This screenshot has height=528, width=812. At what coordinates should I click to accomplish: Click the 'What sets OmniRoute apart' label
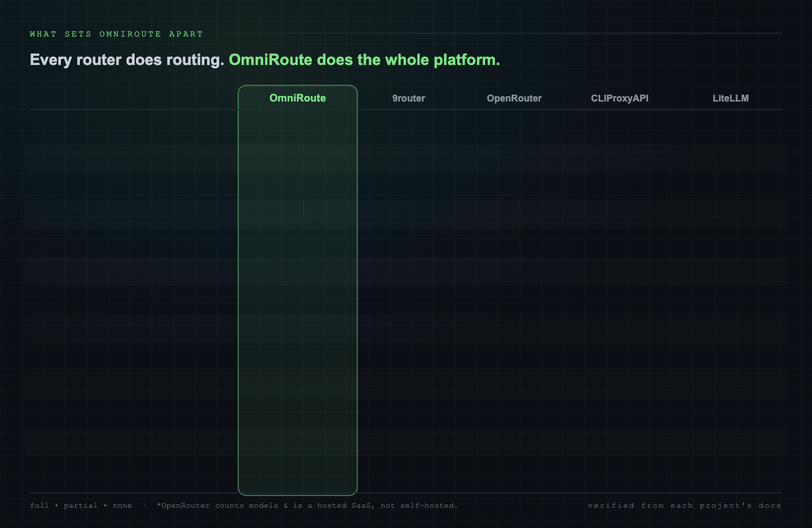tap(116, 34)
